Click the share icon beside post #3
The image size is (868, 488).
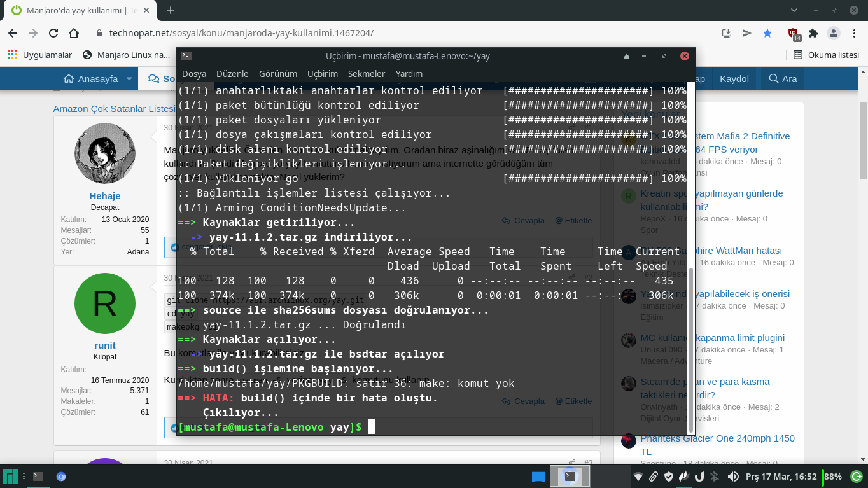572,463
